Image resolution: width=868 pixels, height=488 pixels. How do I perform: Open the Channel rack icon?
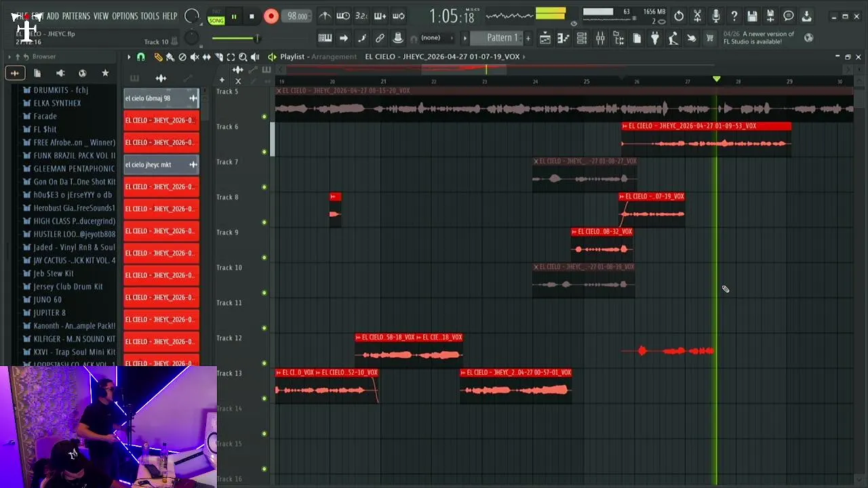click(581, 39)
